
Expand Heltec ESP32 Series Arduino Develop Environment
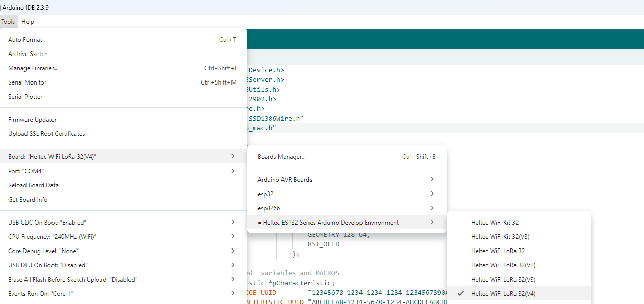(x=347, y=223)
